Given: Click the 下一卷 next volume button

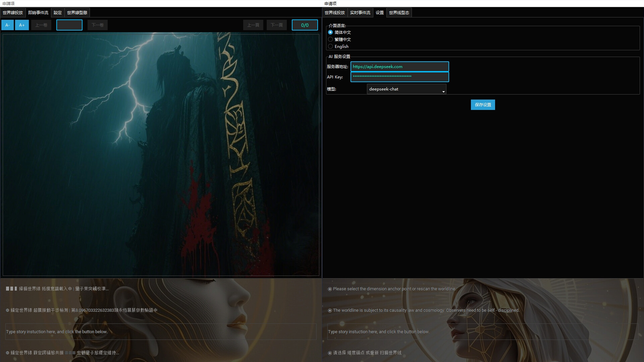Looking at the screenshot, I should (x=98, y=25).
